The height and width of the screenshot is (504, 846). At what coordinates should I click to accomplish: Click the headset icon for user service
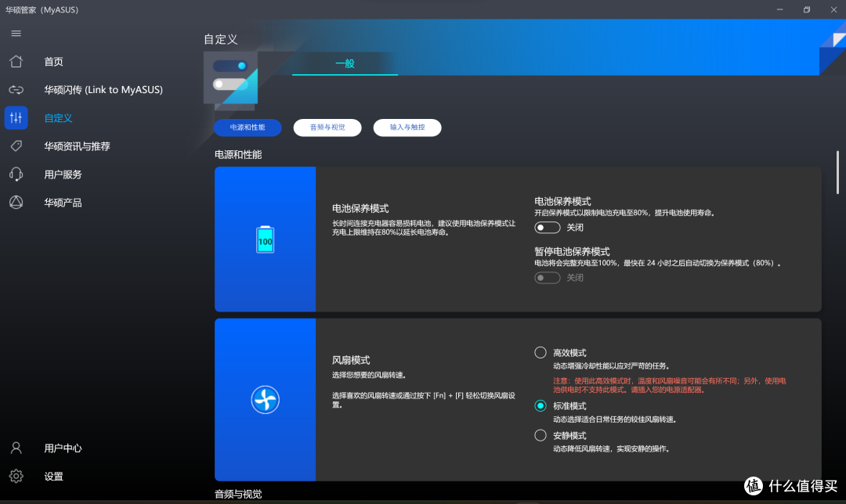(x=16, y=174)
